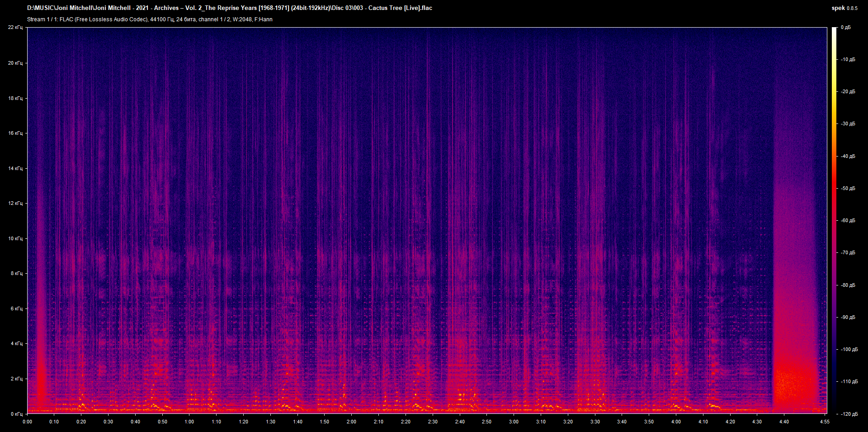
Task: Click the F:Hann window function indicator
Action: 264,19
